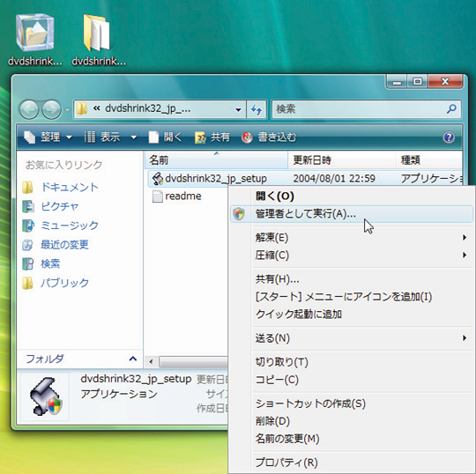The height and width of the screenshot is (474, 476).
Task: Select the readme file
Action: [176, 196]
